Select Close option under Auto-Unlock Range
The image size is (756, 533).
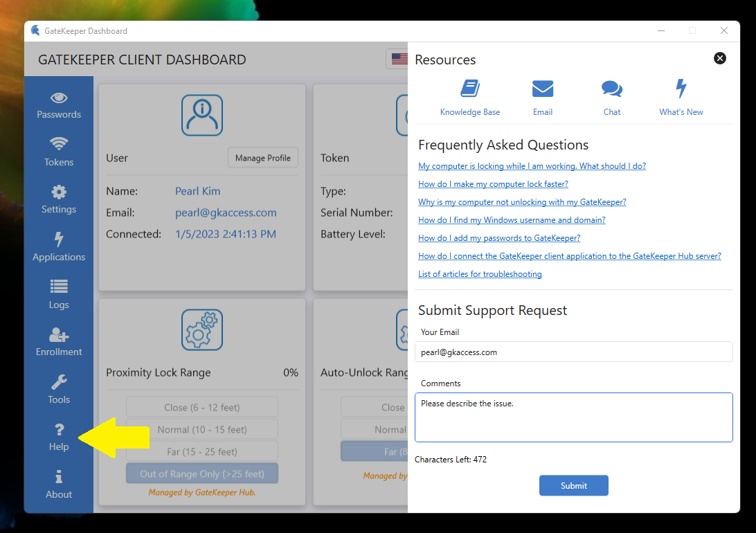tap(374, 407)
